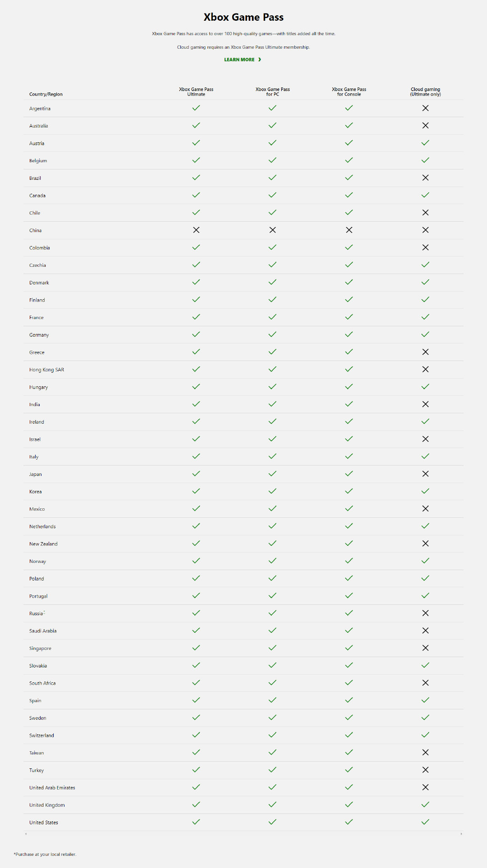The image size is (487, 868).
Task: Click Austria's Cloud gaming checkmark
Action: click(x=425, y=143)
